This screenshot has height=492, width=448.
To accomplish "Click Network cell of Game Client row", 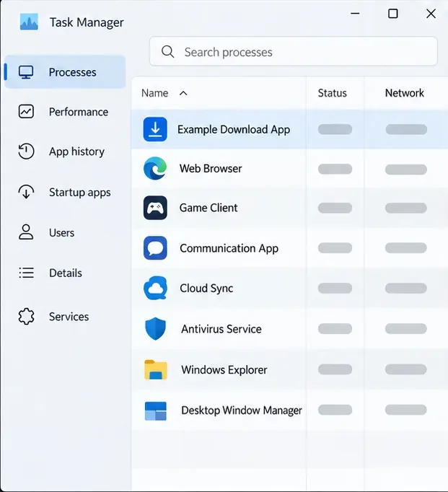I will [406, 208].
